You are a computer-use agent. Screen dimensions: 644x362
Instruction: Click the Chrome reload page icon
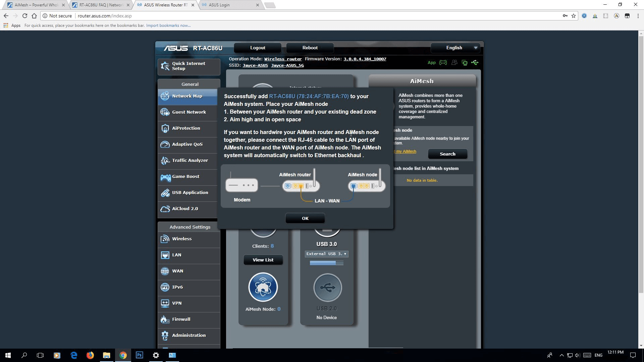point(24,16)
